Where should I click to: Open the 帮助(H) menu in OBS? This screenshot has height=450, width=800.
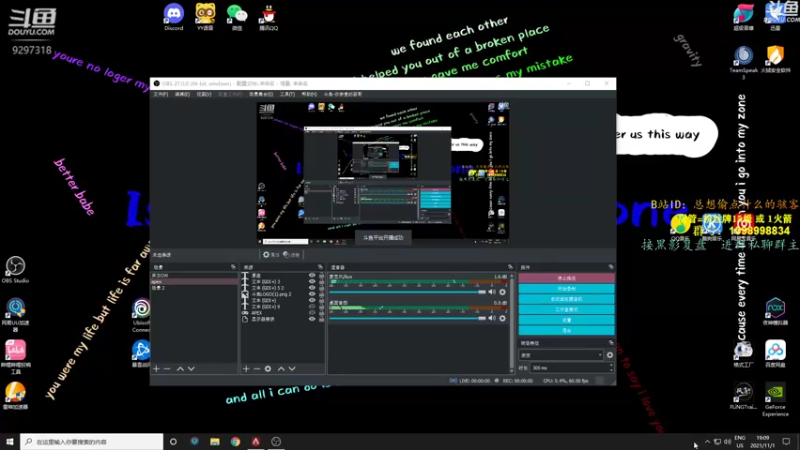309,94
